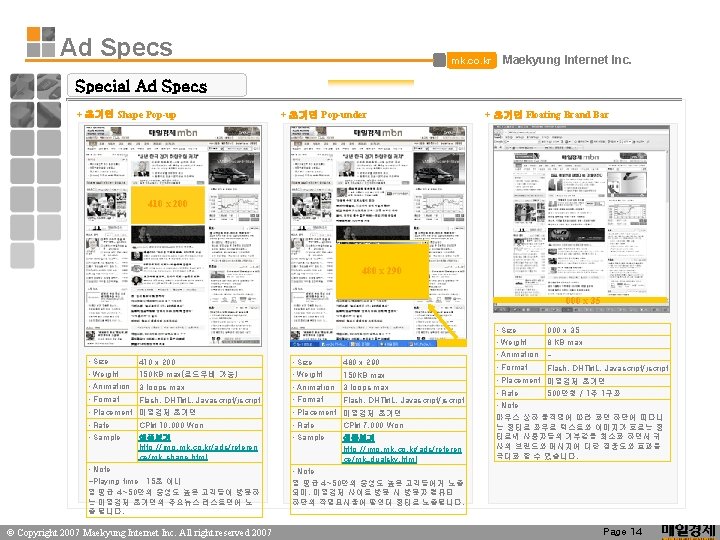
Task: Select the Shape Pop-up page screenshot
Action: pyautogui.click(x=173, y=235)
